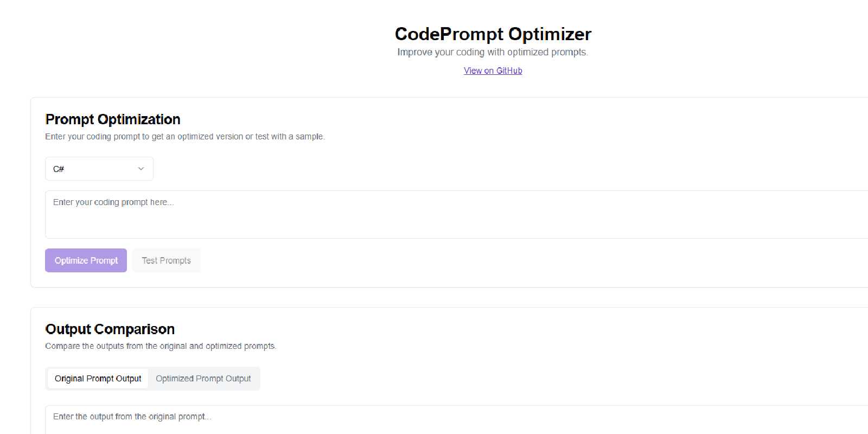Click 'Enter the output from the original prompt...' placeholder
This screenshot has height=434, width=868.
tap(132, 417)
